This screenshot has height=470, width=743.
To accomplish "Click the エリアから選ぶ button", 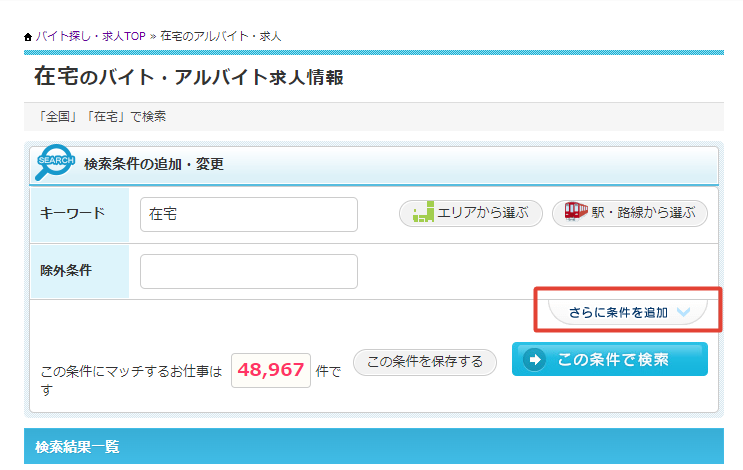I will point(471,213).
